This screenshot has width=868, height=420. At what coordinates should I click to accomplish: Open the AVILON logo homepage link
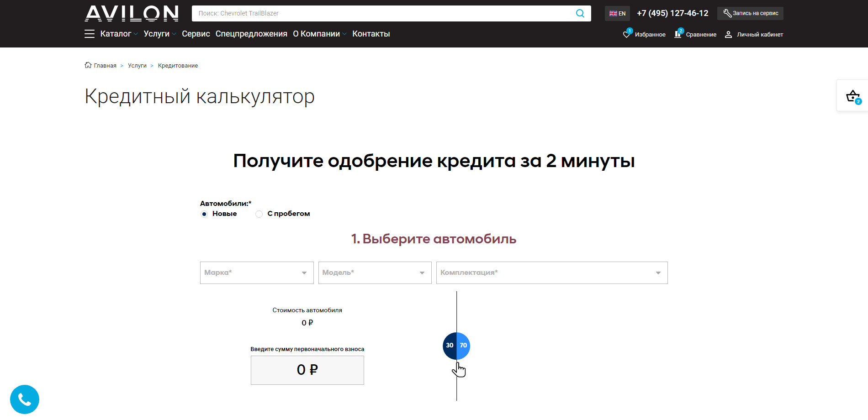pos(132,13)
